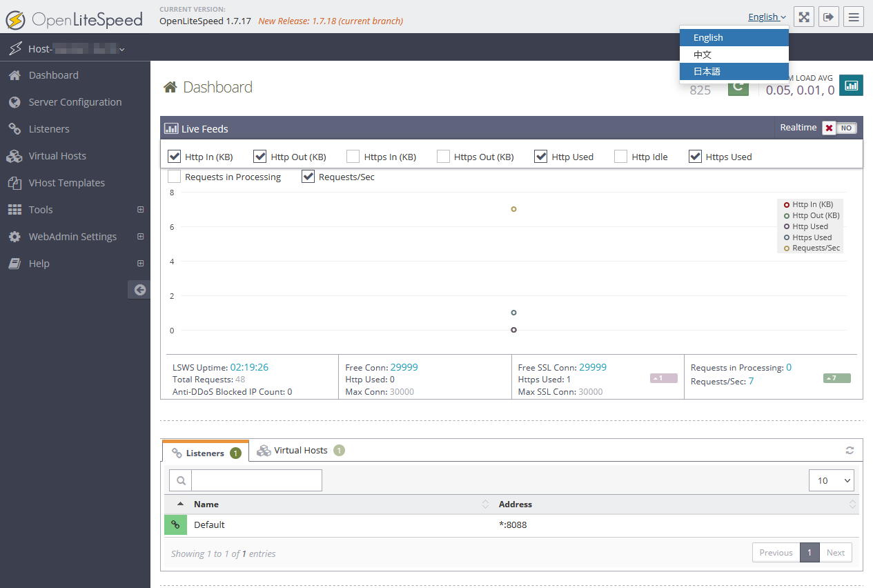Viewport: 873px width, 588px height.
Task: Toggle the Http In (KB) checkbox
Action: point(175,157)
